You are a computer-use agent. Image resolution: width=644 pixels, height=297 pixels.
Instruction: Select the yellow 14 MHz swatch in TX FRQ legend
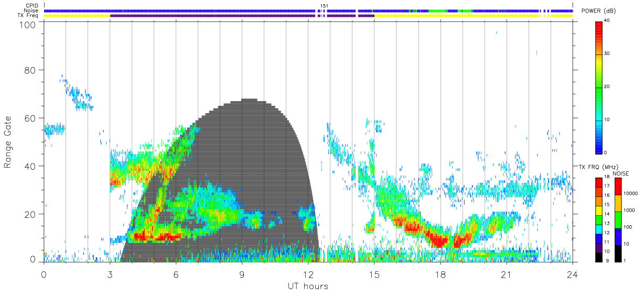pos(599,210)
